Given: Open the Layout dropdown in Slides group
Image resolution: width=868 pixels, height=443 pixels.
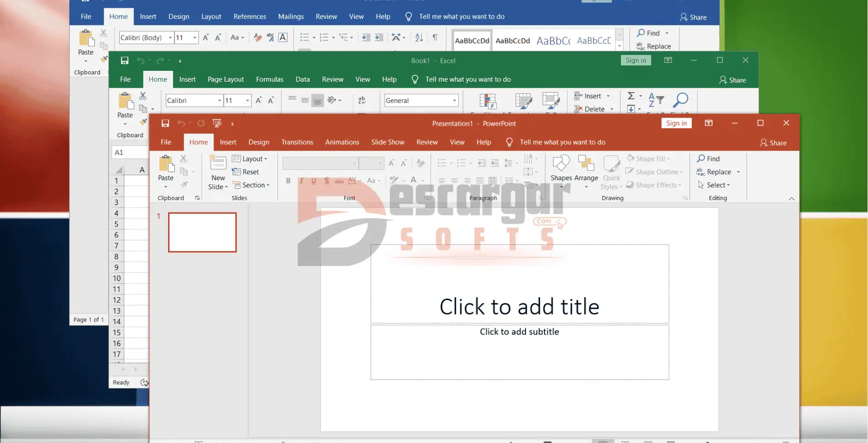Looking at the screenshot, I should 250,159.
